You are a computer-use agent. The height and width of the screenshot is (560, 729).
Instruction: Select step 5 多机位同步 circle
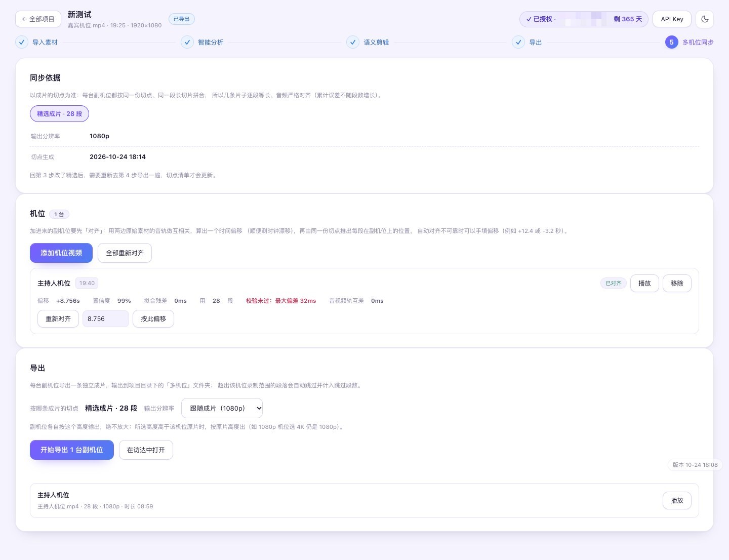[671, 43]
